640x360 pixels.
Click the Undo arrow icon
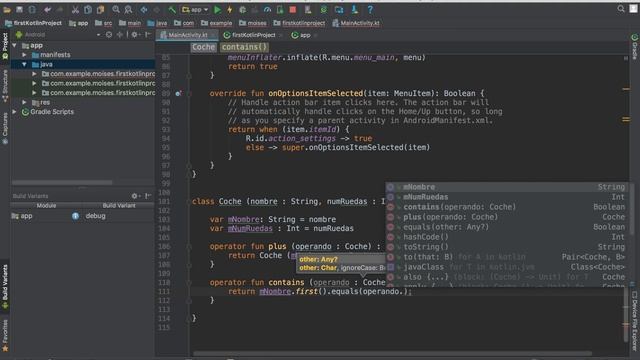[x=47, y=9]
